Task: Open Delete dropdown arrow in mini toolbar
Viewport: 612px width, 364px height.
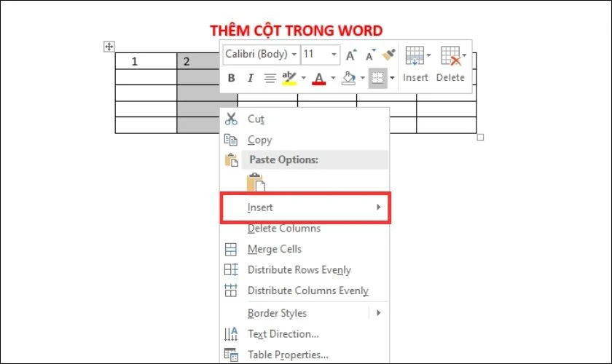Action: (x=464, y=55)
